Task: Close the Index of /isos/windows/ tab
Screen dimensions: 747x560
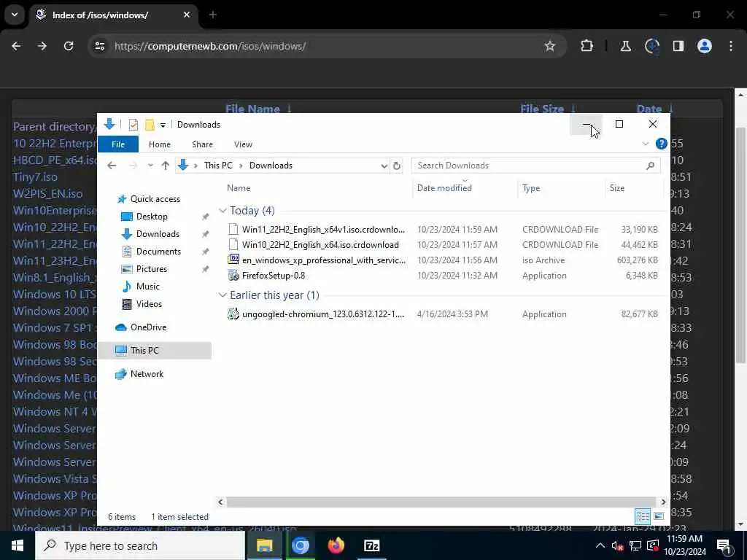Action: 187,15
